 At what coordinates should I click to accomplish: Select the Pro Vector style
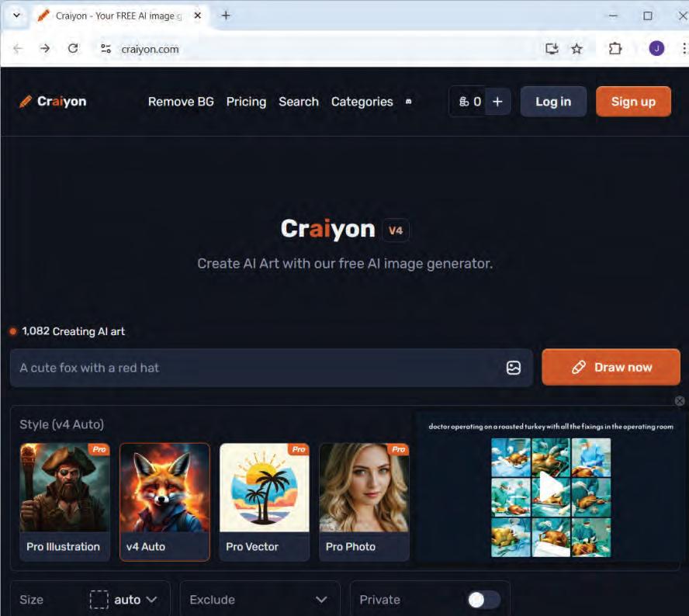click(x=264, y=502)
